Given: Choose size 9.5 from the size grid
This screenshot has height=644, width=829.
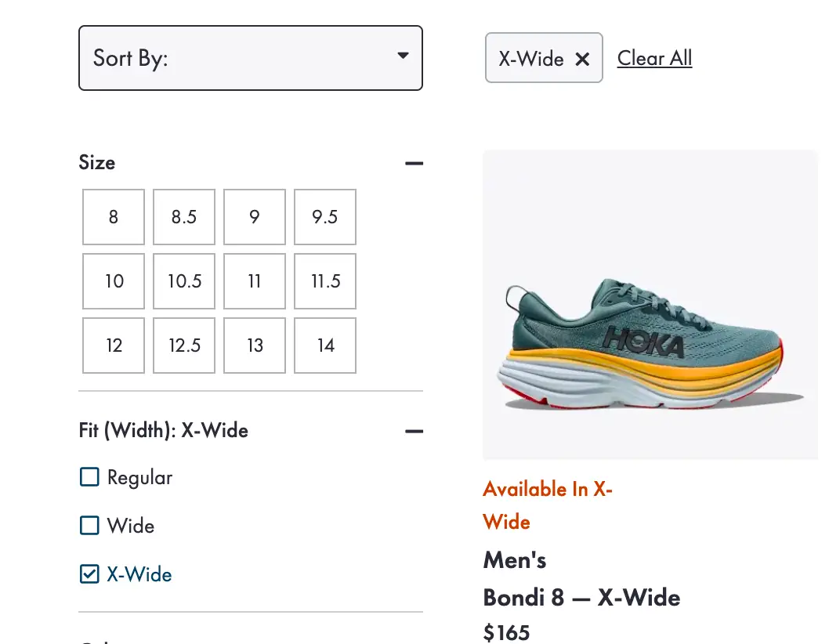Looking at the screenshot, I should (324, 216).
